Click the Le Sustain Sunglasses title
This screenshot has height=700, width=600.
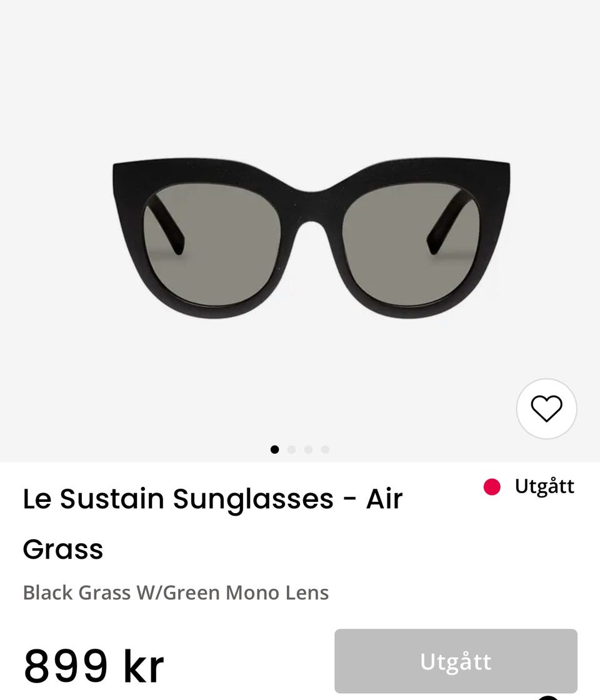(212, 499)
